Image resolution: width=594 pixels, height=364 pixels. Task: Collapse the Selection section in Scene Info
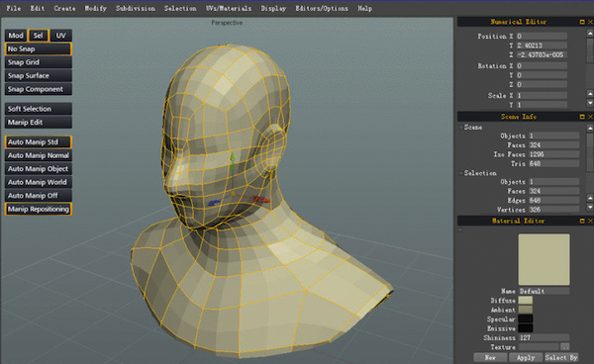click(461, 173)
